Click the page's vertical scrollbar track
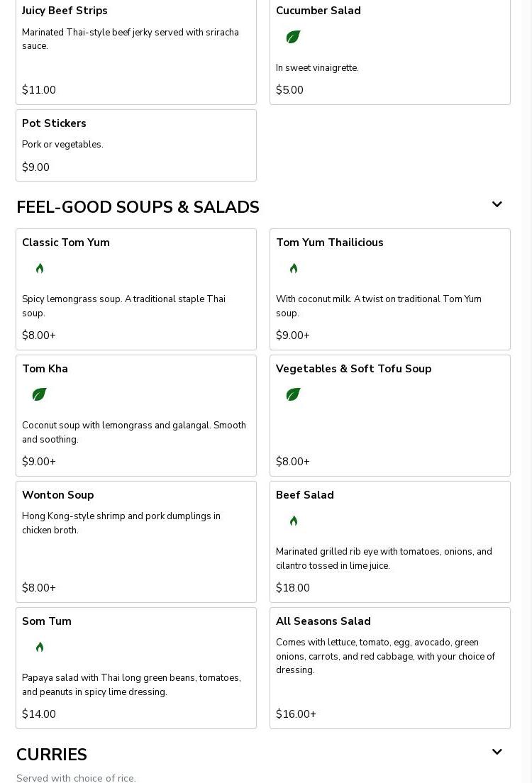This screenshot has height=783, width=532. [527, 391]
